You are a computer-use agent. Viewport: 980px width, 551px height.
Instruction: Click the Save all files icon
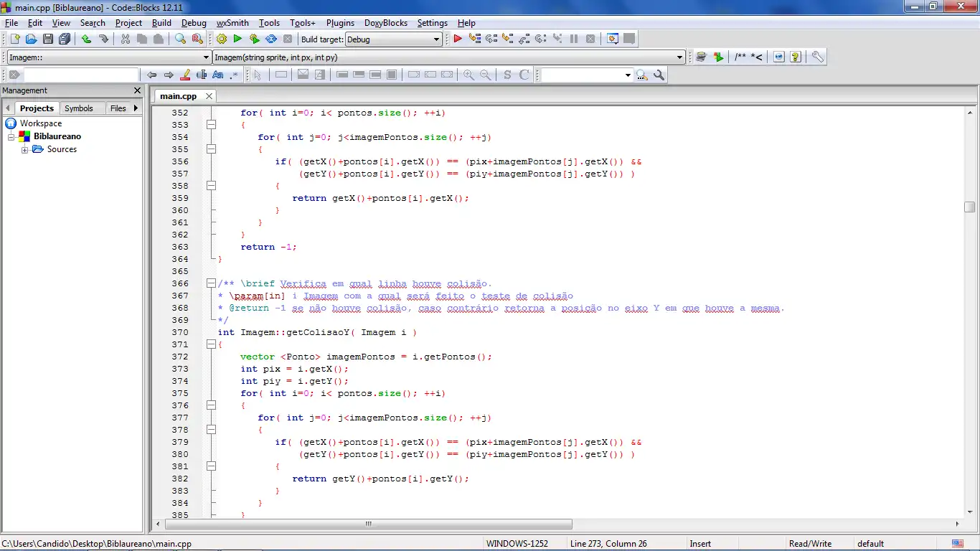click(65, 39)
